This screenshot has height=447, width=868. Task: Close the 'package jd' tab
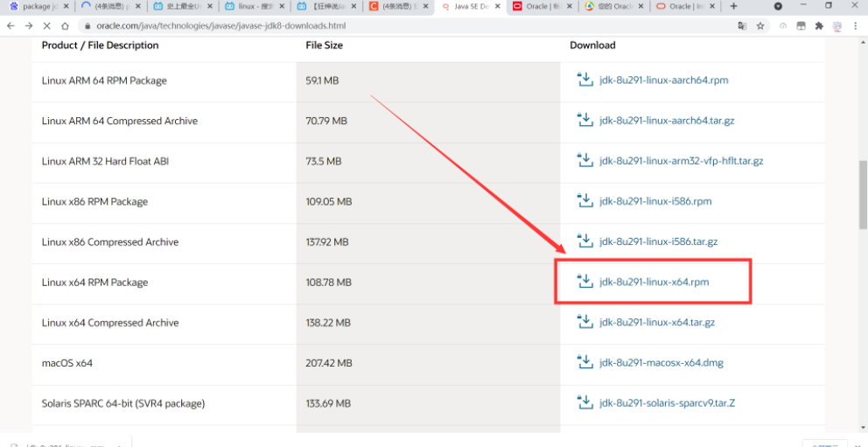click(x=66, y=7)
